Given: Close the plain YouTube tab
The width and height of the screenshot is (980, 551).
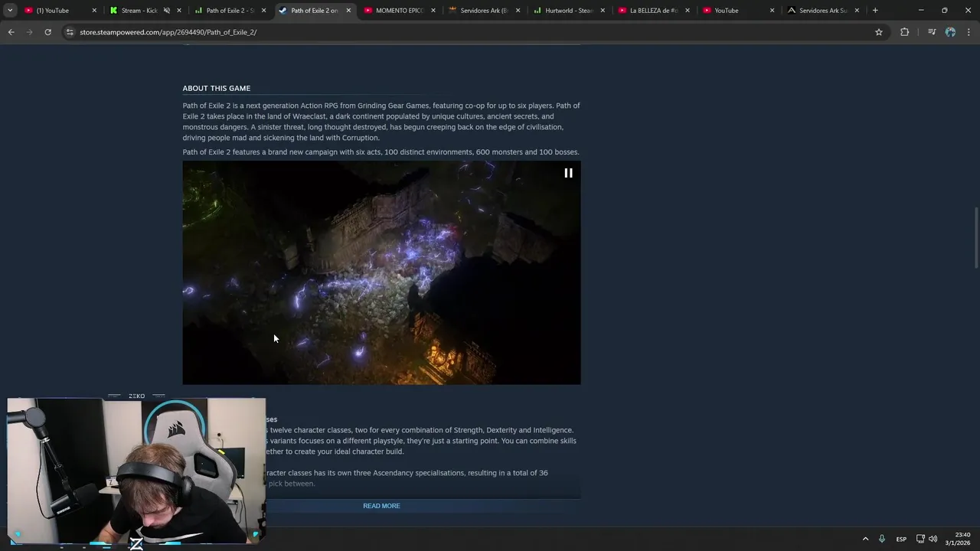Looking at the screenshot, I should click(x=772, y=11).
